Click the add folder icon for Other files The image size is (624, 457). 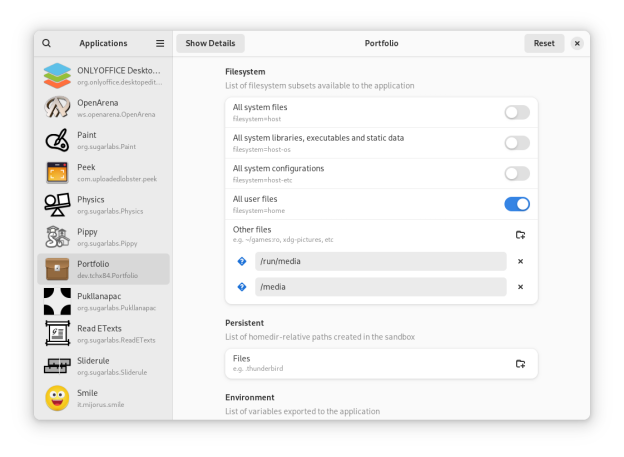[x=520, y=235]
